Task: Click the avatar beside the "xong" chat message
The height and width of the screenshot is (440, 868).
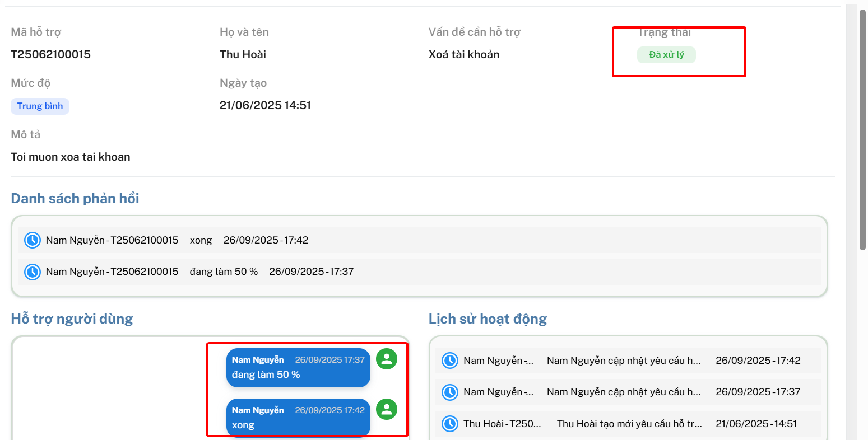Action: point(387,410)
